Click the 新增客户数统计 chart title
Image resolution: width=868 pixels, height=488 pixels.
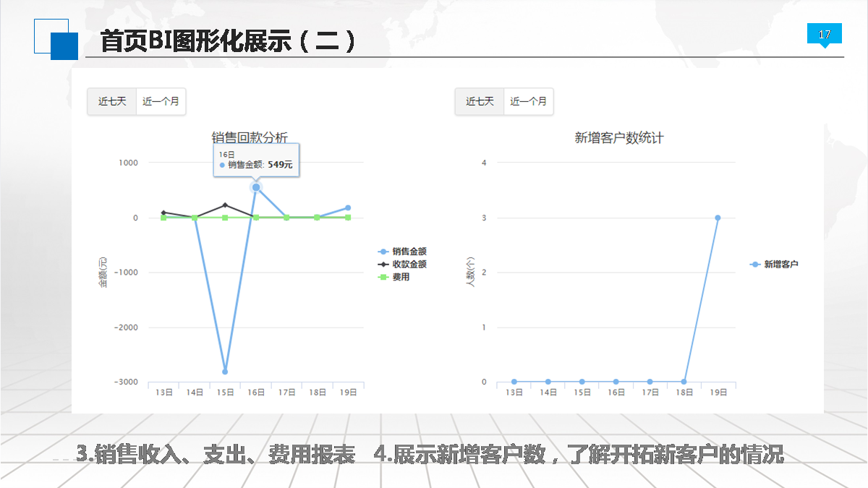pos(618,137)
